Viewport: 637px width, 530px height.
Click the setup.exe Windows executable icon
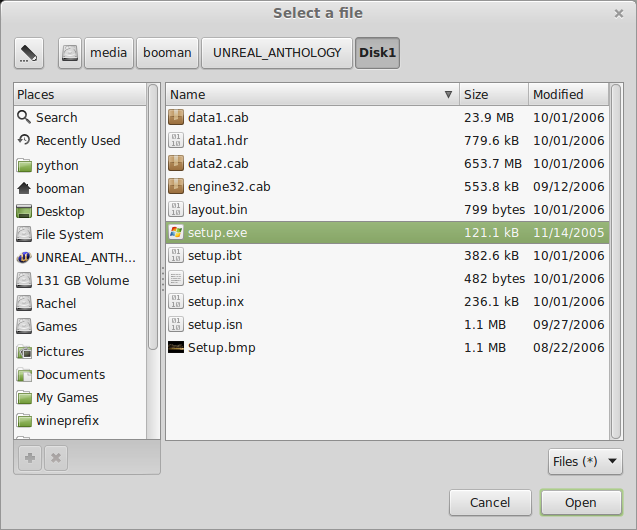[176, 232]
